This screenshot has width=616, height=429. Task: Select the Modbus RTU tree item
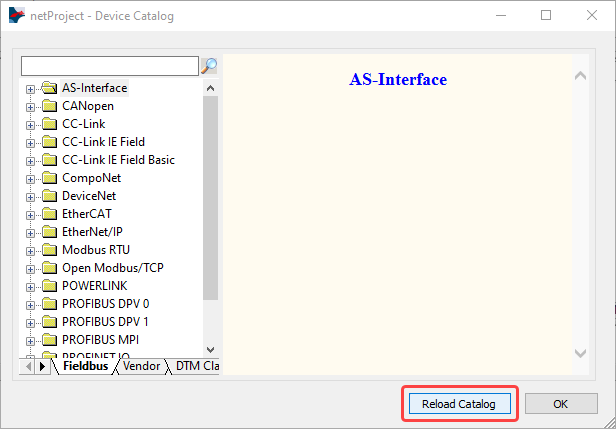(x=96, y=250)
